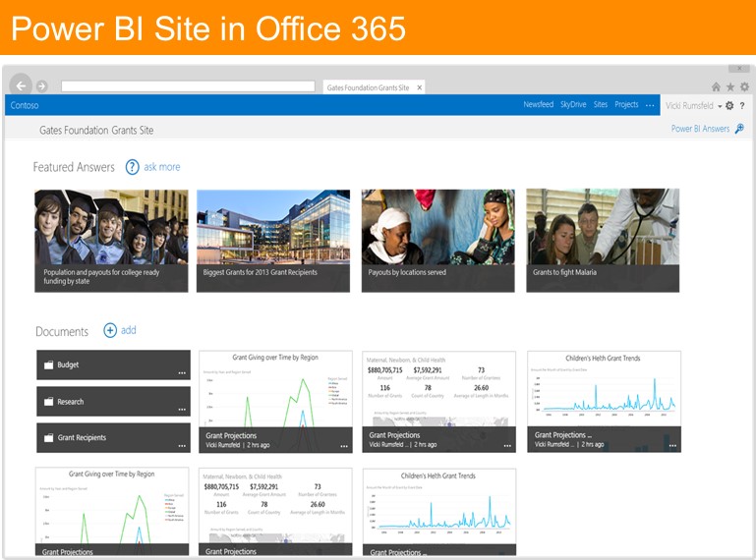Open the SharePoint settings gear

(729, 105)
